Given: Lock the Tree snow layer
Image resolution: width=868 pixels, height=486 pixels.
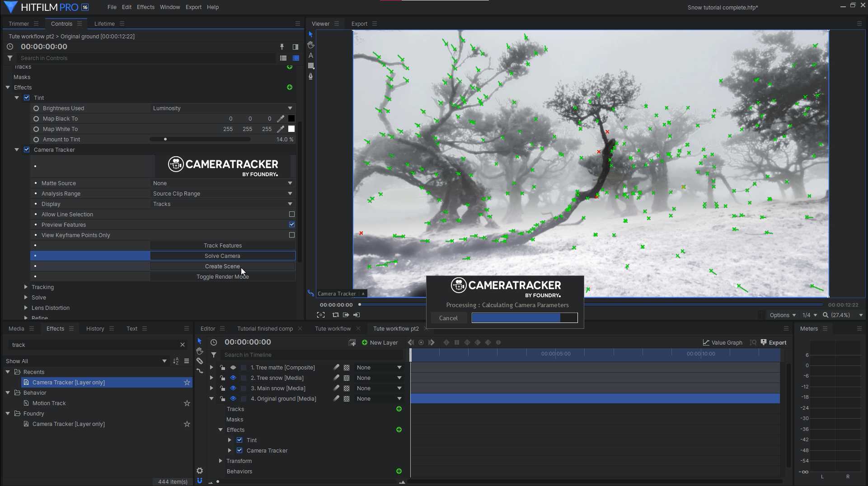Looking at the screenshot, I should [x=223, y=378].
